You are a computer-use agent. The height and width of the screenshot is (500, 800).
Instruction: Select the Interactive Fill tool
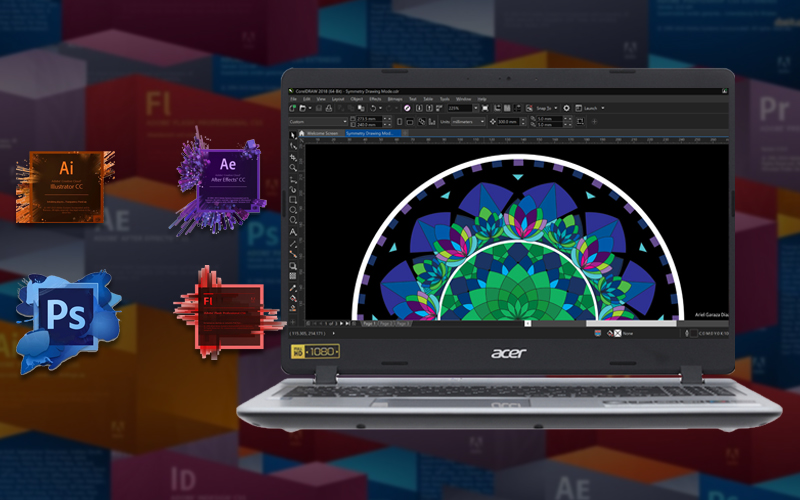coord(293,298)
